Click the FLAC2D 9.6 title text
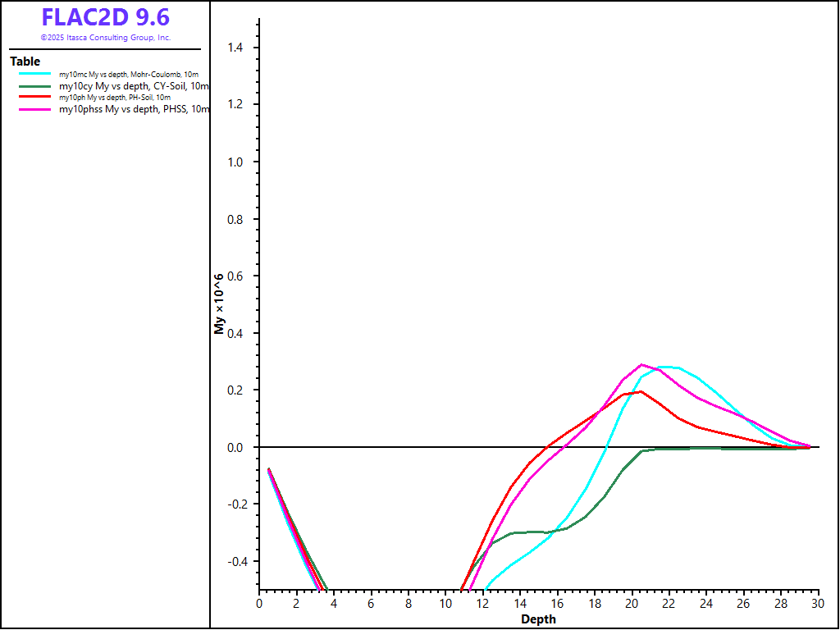Screen dimensions: 840x630 tap(106, 18)
